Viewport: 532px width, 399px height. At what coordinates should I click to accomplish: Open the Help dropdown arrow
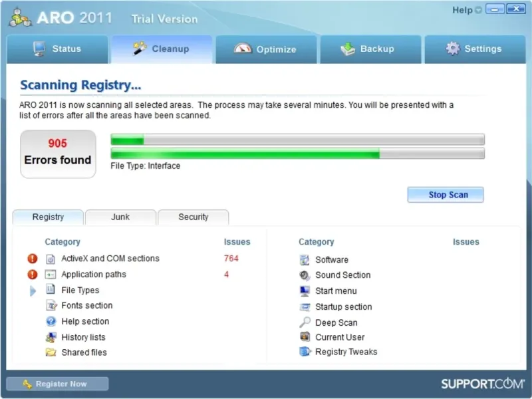[x=478, y=10]
